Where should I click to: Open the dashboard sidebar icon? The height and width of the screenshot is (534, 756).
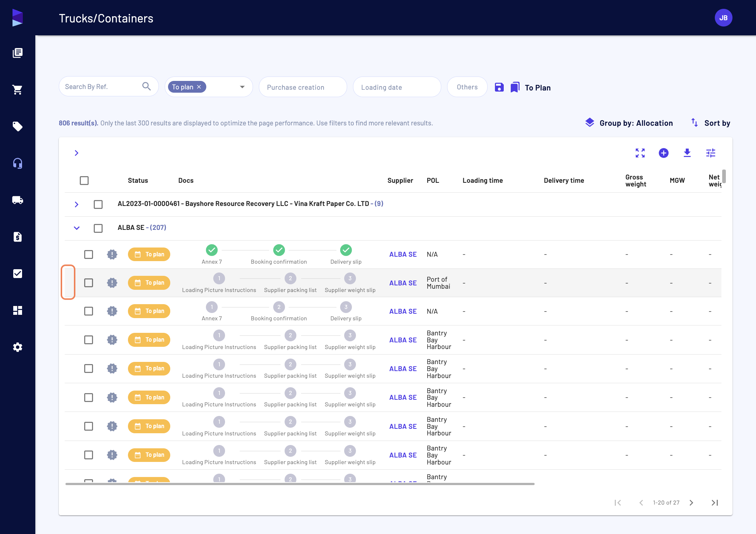pyautogui.click(x=18, y=310)
